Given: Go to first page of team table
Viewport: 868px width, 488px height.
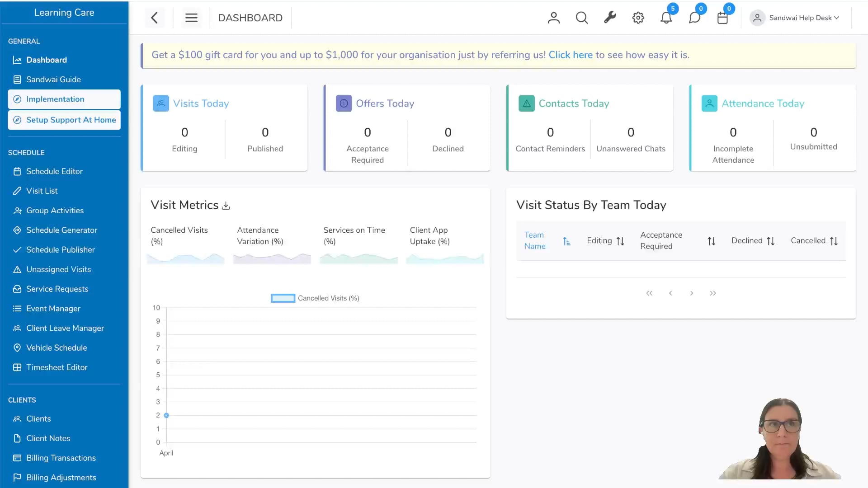Looking at the screenshot, I should 649,293.
